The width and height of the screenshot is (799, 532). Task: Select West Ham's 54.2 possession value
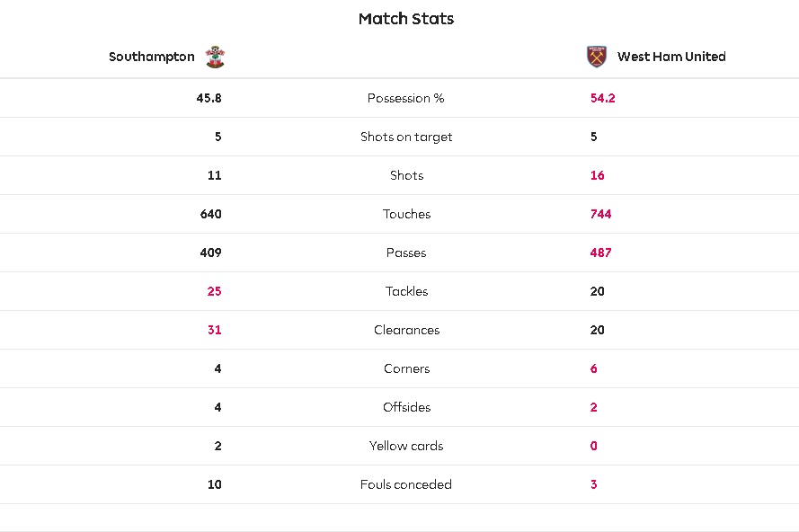[603, 98]
